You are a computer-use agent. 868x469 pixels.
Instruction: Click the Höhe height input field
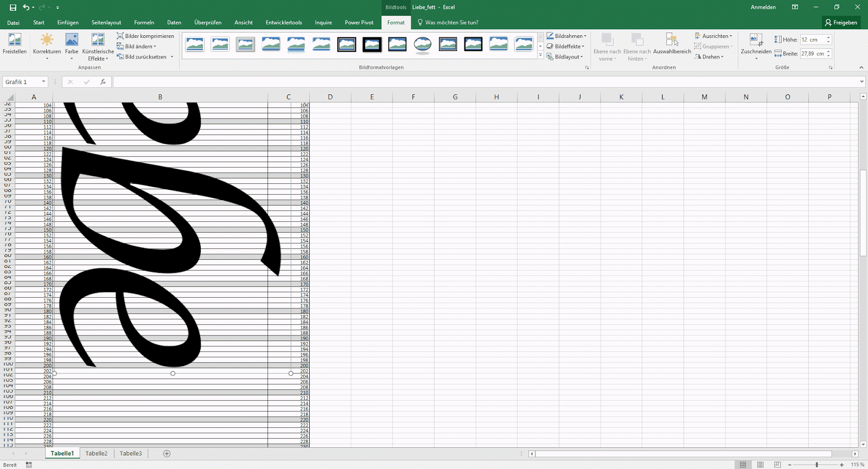click(813, 40)
